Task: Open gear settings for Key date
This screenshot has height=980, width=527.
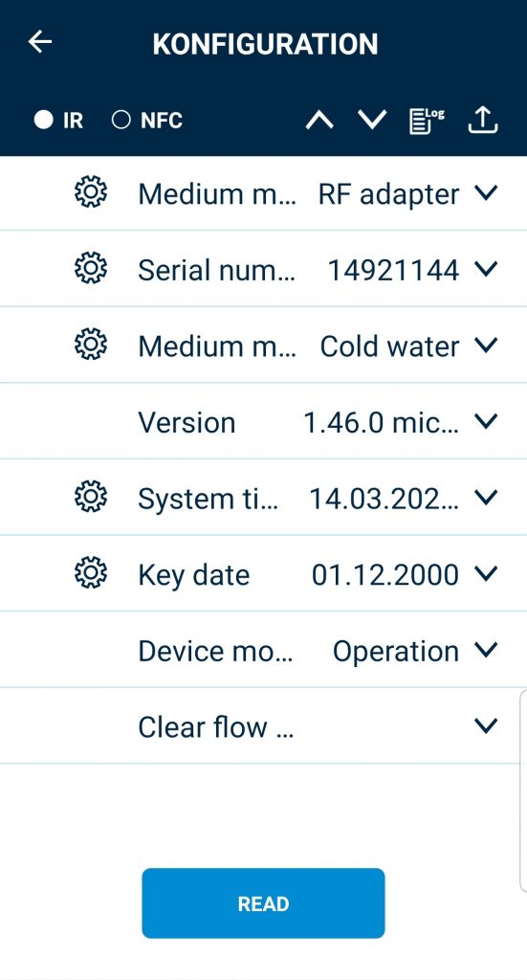Action: pyautogui.click(x=91, y=573)
